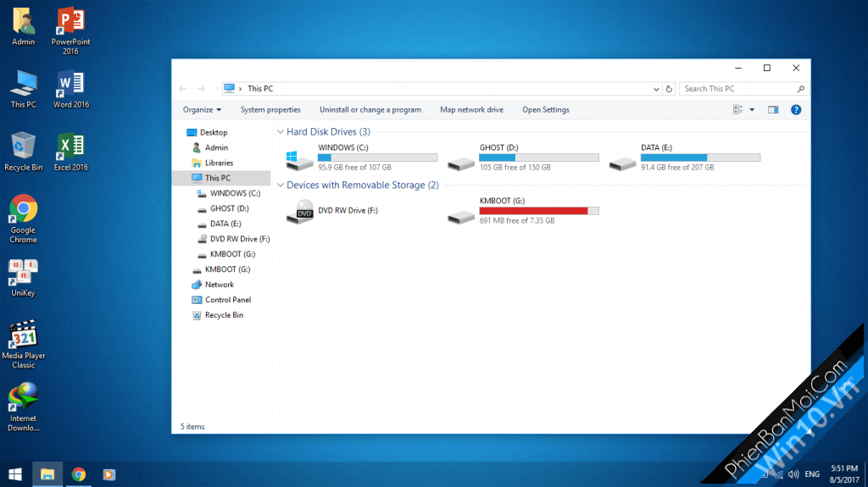Click the '105 GB free of 150 GB' text
Image resolution: width=868 pixels, height=487 pixels.
click(x=515, y=167)
